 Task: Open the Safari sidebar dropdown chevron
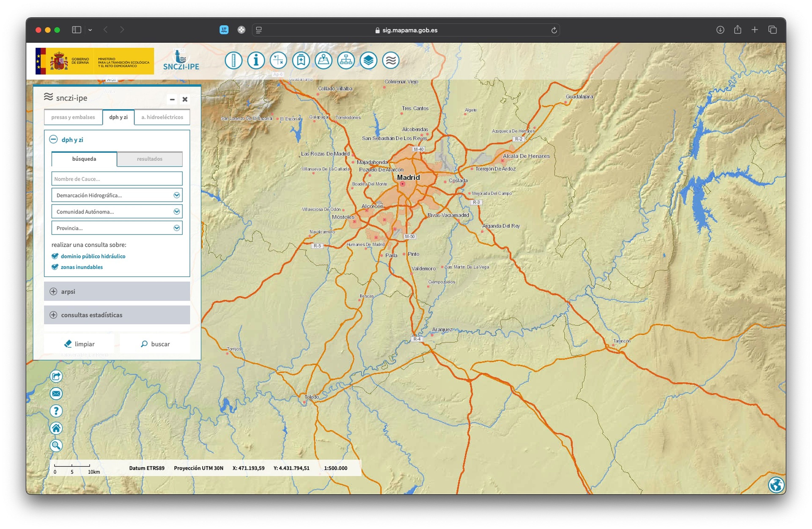(90, 30)
